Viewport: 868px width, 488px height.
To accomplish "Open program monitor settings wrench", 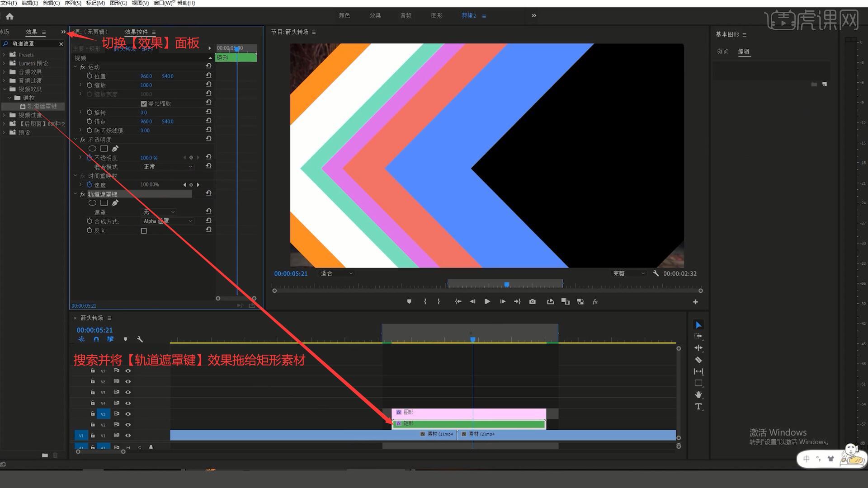I will pyautogui.click(x=656, y=273).
